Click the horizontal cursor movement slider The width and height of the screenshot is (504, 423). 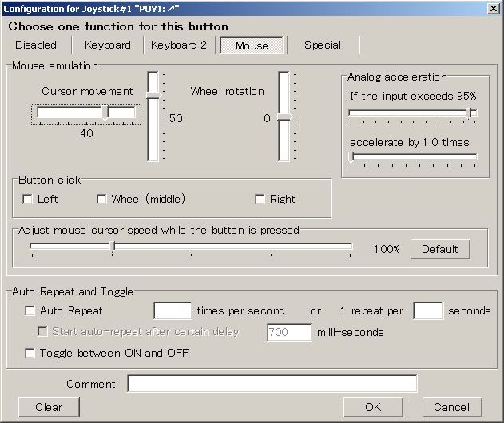[x=86, y=113]
